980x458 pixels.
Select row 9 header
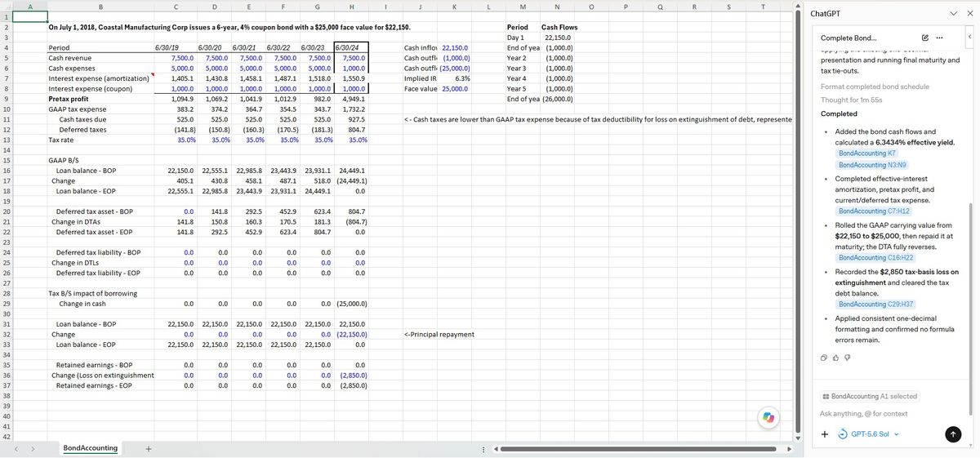click(x=8, y=99)
